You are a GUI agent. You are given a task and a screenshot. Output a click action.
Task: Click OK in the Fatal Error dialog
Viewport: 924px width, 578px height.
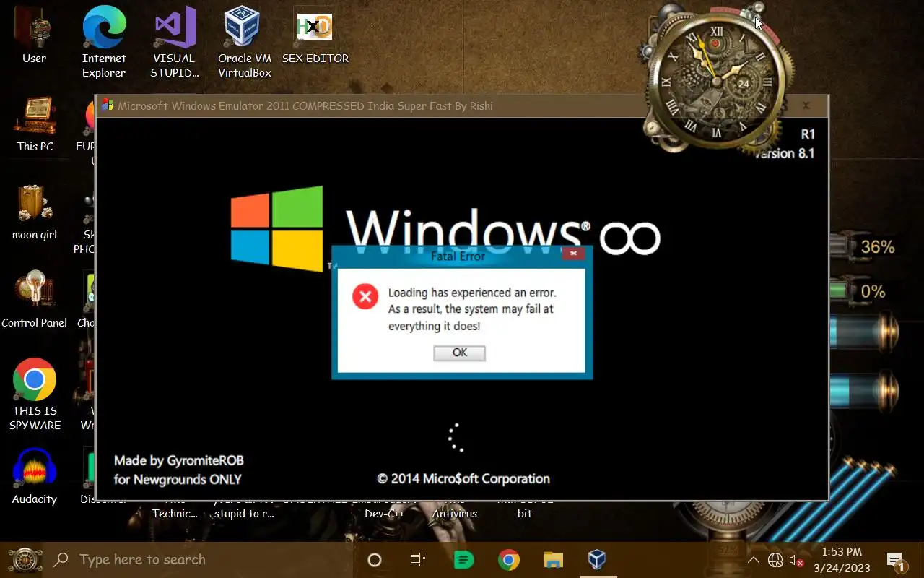pos(459,353)
